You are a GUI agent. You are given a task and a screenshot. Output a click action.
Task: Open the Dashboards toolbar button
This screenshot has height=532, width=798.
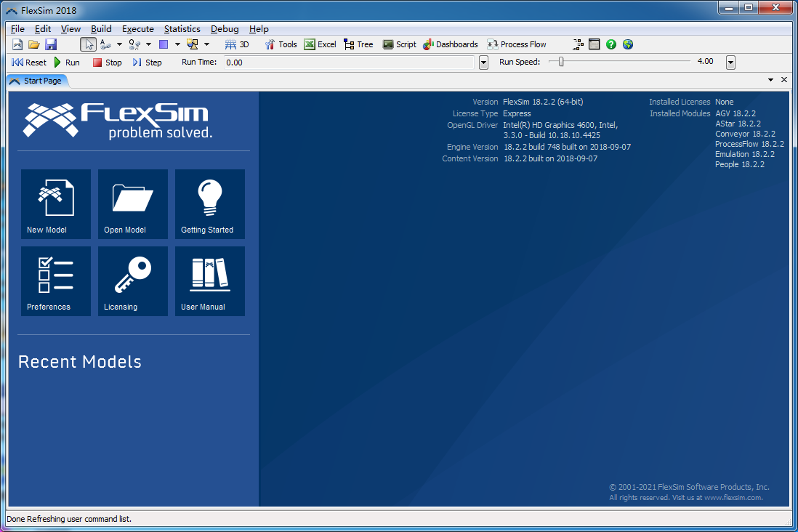coord(450,44)
